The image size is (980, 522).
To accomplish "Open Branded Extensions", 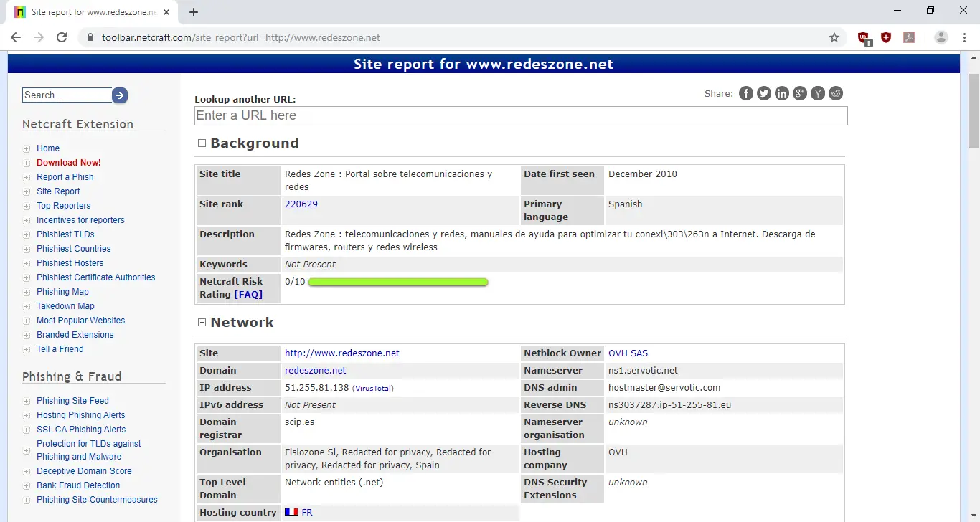I will [75, 335].
